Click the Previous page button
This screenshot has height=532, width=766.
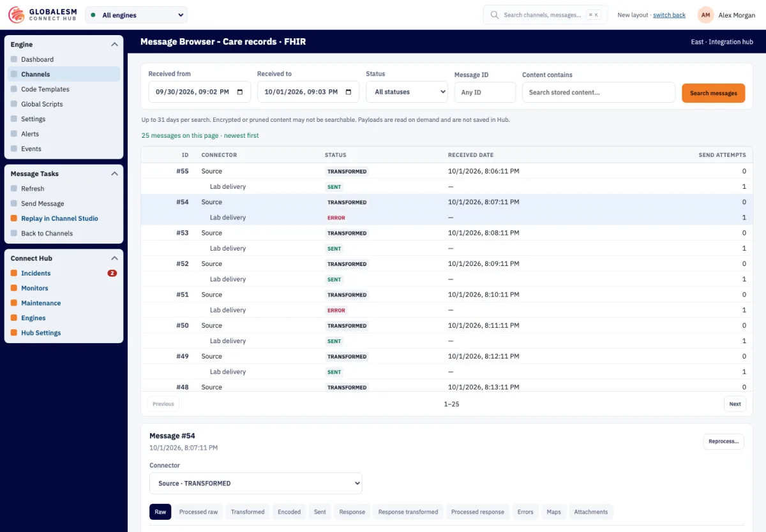pyautogui.click(x=163, y=404)
